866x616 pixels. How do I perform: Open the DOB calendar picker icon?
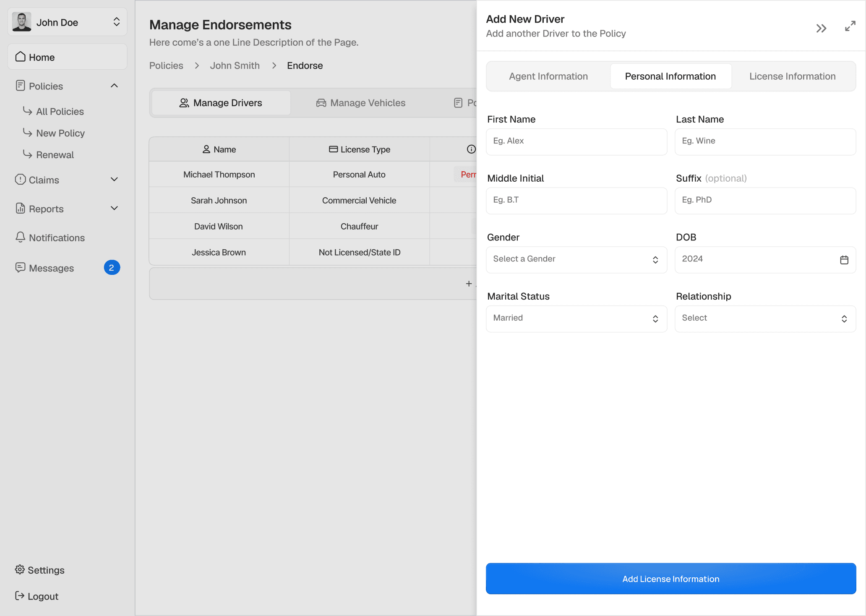(x=844, y=260)
